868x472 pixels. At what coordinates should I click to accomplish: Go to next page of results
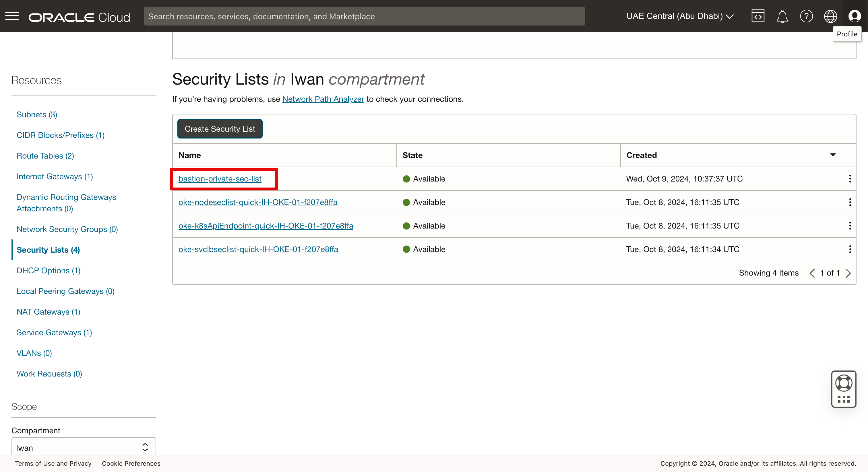[848, 273]
